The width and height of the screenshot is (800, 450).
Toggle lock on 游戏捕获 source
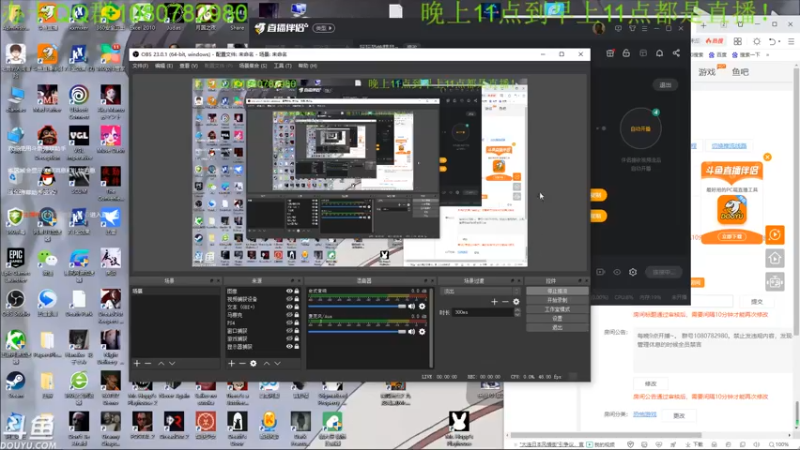coord(296,339)
